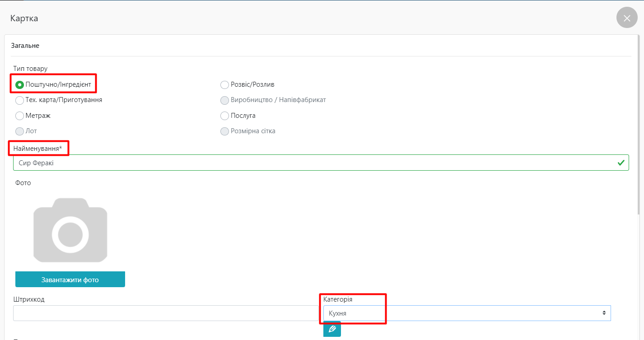Select the Метраж radio button

20,116
